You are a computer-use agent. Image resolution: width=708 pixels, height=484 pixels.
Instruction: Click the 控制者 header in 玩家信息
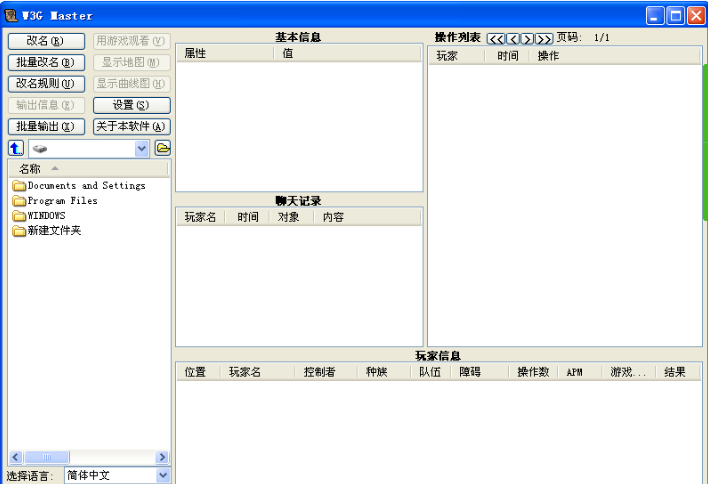point(326,372)
